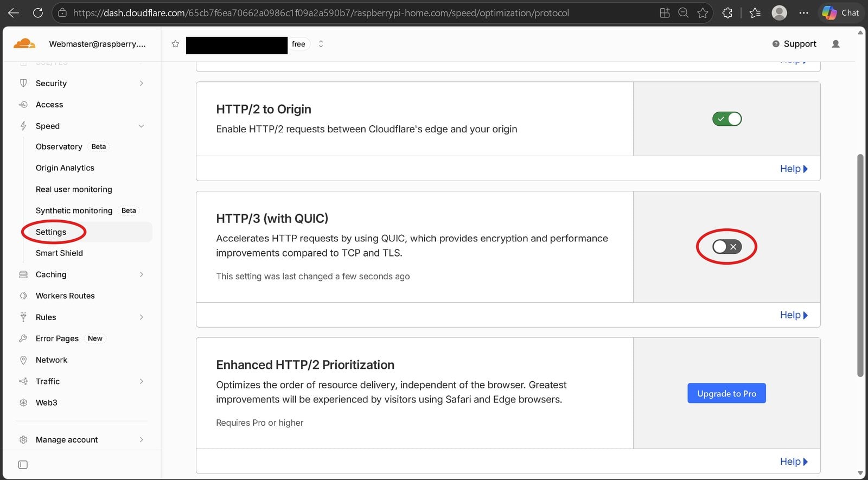The image size is (868, 480).
Task: Click the Upgrade to Pro button
Action: pyautogui.click(x=726, y=393)
